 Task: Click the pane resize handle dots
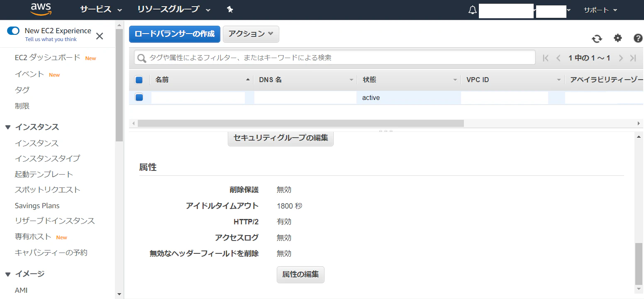[386, 131]
